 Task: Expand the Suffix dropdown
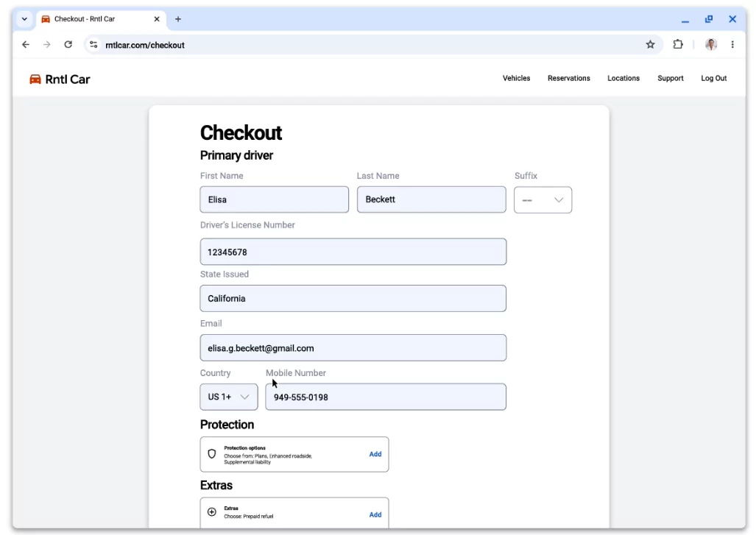tap(543, 200)
